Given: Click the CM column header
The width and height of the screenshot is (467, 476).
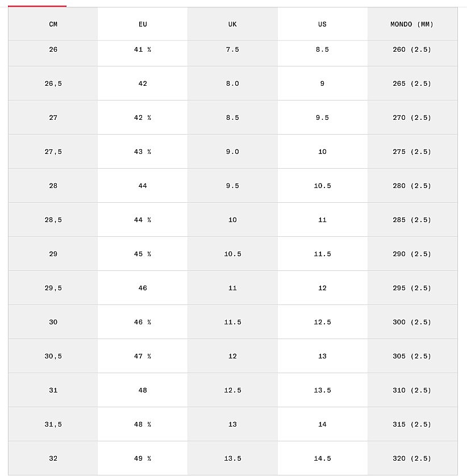Looking at the screenshot, I should (x=53, y=24).
